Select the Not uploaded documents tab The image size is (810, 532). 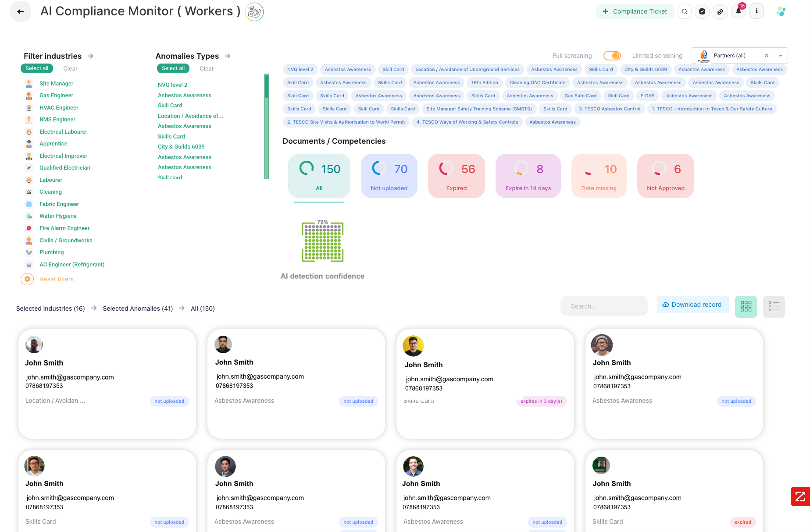[389, 176]
